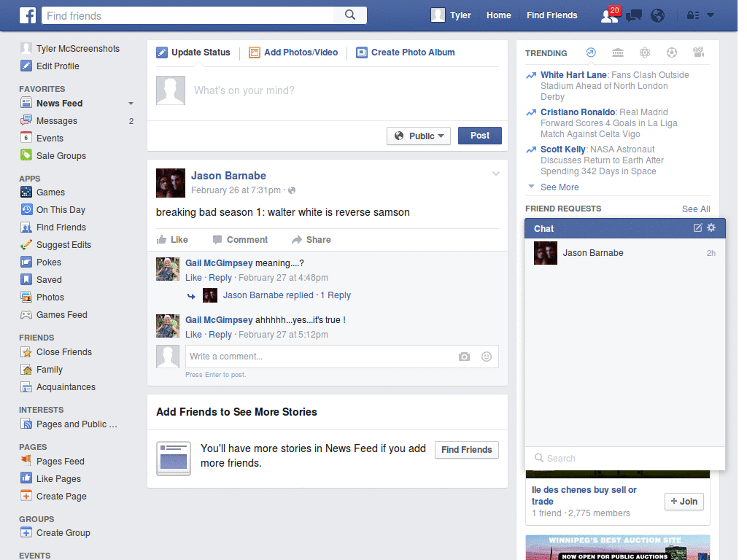Viewport: 747px width, 560px height.
Task: Open the globe notifications icon
Action: [x=657, y=16]
